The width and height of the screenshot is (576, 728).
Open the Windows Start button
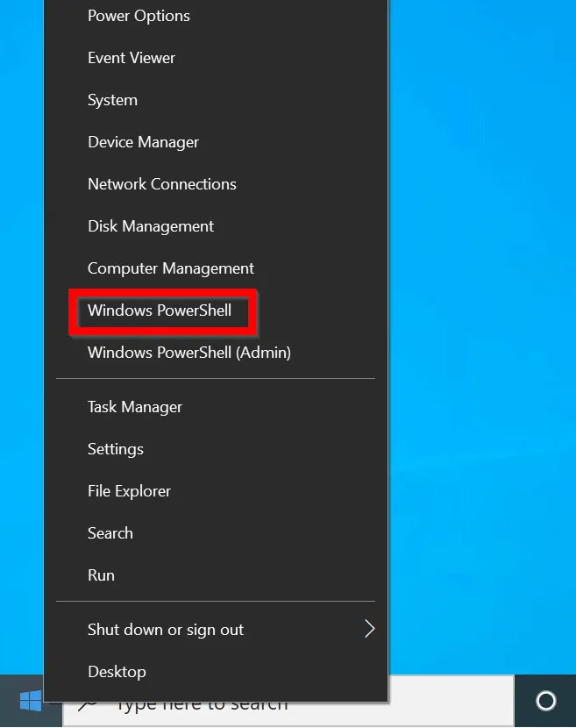[31, 701]
